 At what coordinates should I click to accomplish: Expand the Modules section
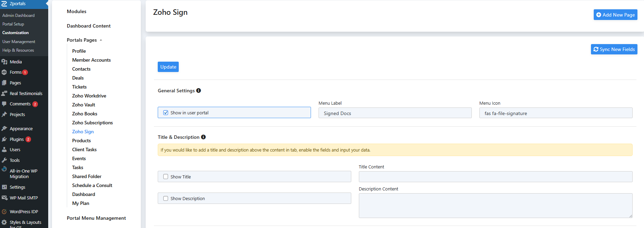(x=76, y=11)
